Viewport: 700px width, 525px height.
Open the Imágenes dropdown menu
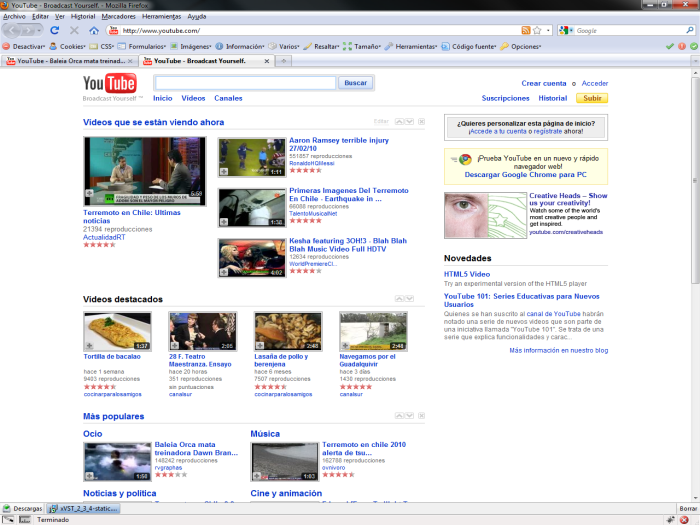click(x=191, y=46)
